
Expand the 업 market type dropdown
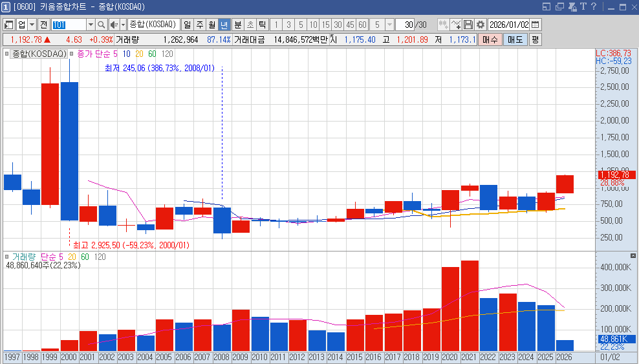pyautogui.click(x=32, y=25)
